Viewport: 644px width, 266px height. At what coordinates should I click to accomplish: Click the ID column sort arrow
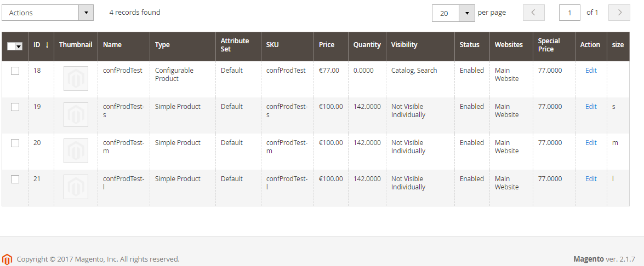[47, 45]
